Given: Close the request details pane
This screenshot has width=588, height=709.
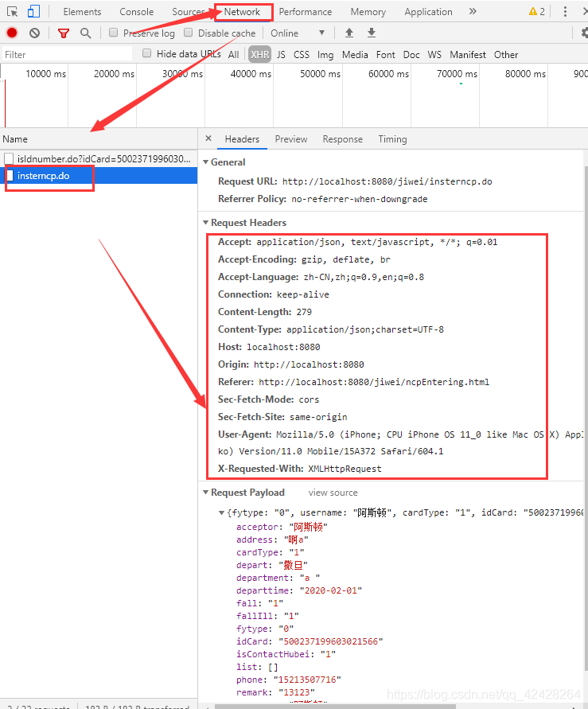Looking at the screenshot, I should click(208, 138).
